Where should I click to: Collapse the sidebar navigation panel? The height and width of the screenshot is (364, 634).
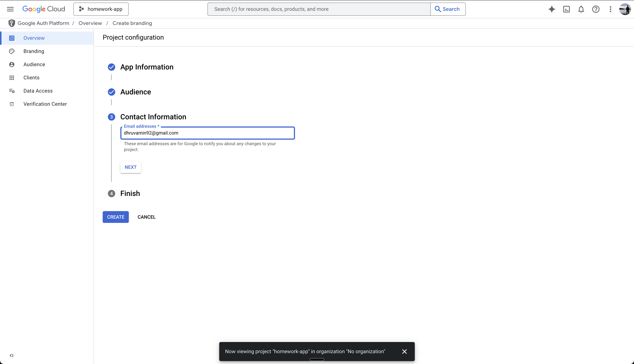(x=12, y=356)
